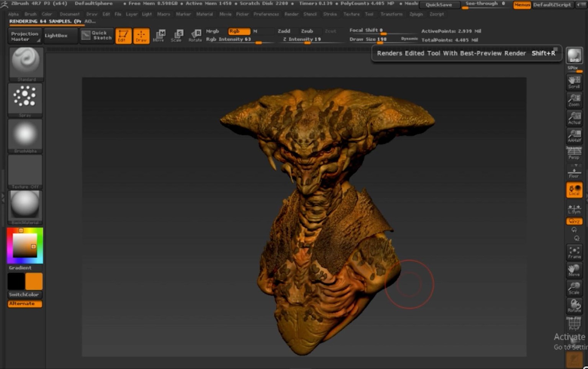This screenshot has width=588, height=369.
Task: Select the Edit mode icon
Action: (x=123, y=36)
